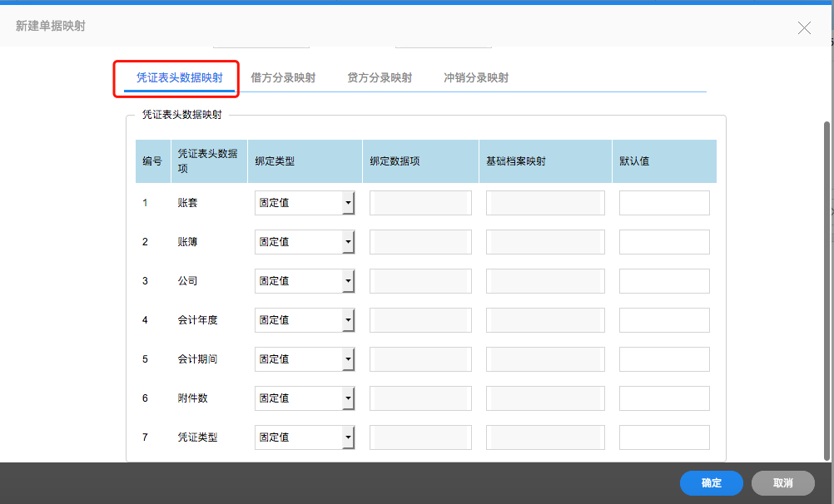Switch to 凭证表头数据映射 tab
The height and width of the screenshot is (504, 834).
coord(179,78)
